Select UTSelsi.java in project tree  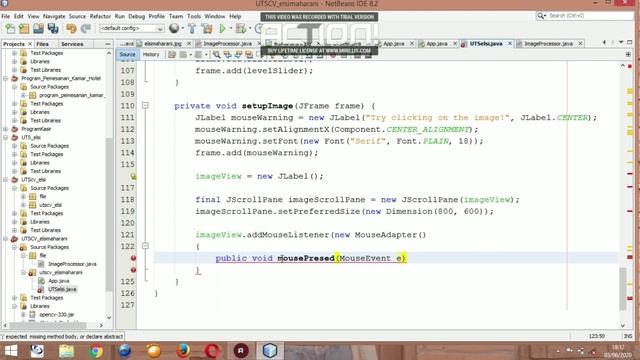coord(62,289)
